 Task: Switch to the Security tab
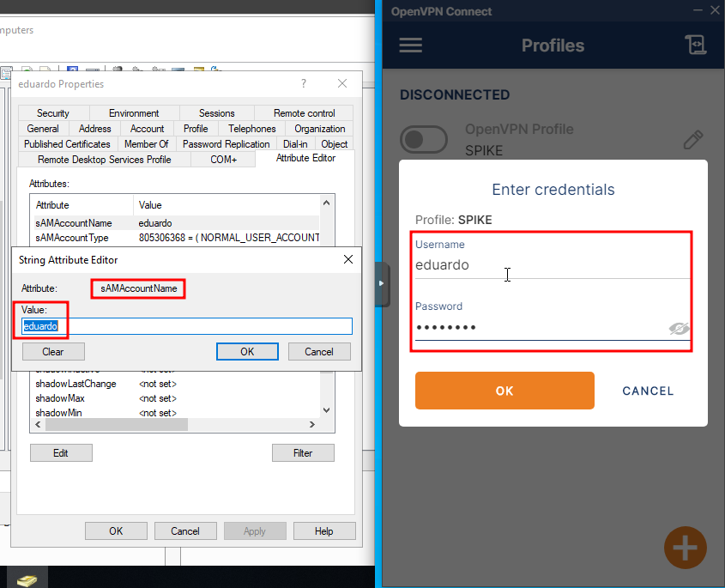click(53, 113)
